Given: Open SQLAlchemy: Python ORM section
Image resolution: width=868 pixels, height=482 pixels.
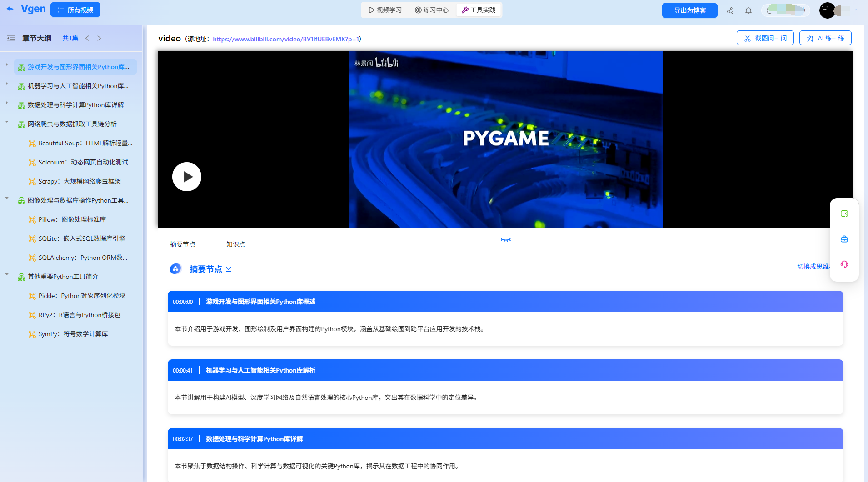Looking at the screenshot, I should tap(81, 258).
